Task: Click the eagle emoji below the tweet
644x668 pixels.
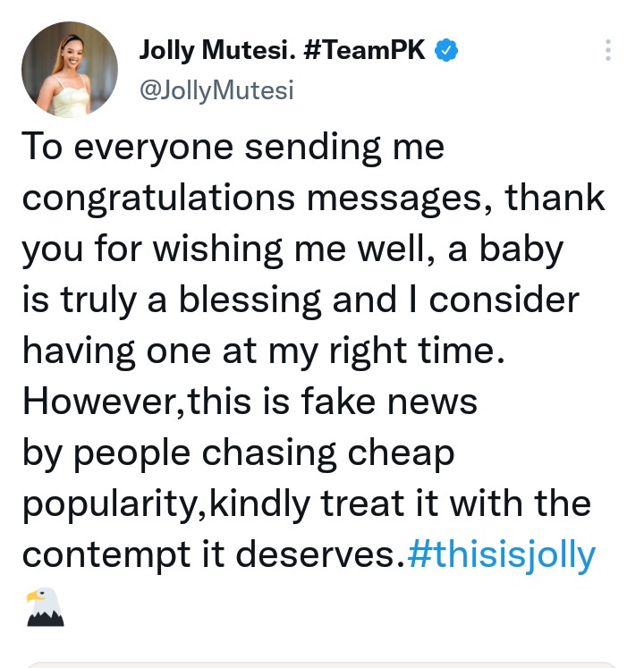Action: tap(45, 606)
